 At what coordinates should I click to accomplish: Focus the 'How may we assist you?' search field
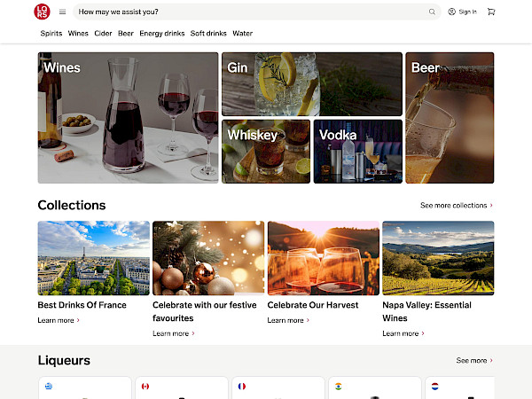(x=248, y=12)
